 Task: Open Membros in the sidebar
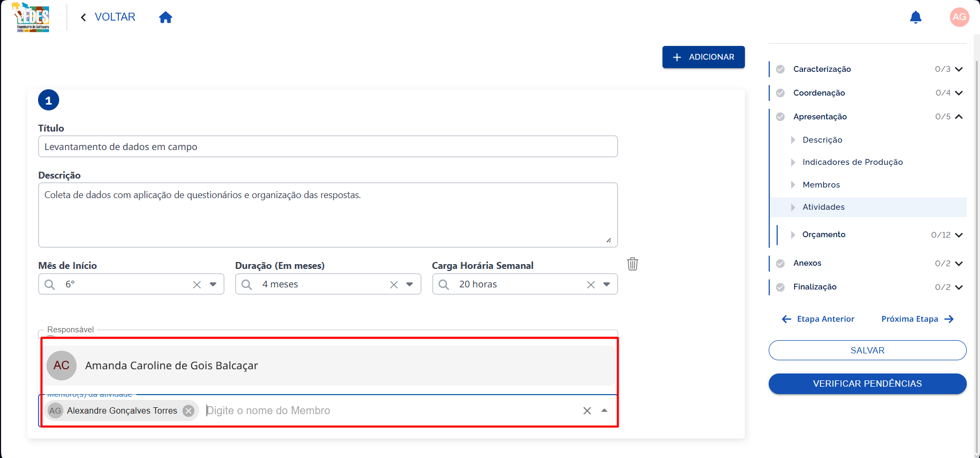pyautogui.click(x=821, y=185)
